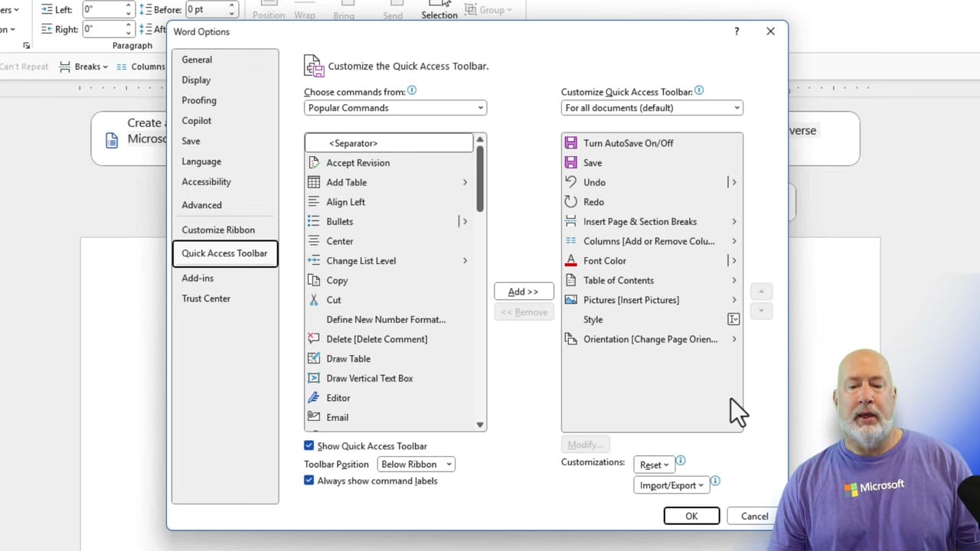Viewport: 980px width, 551px height.
Task: Open the For all documents (default) dropdown
Action: click(x=652, y=108)
